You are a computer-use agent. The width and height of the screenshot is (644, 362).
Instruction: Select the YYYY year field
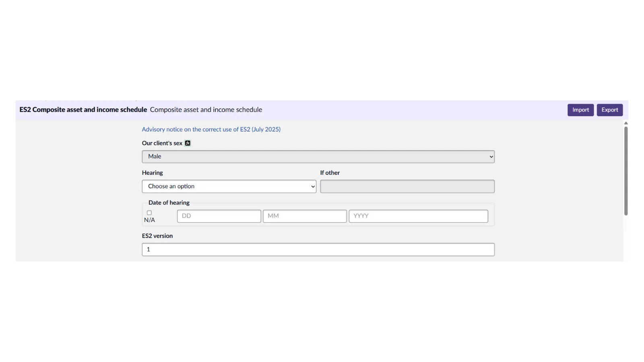coord(418,216)
